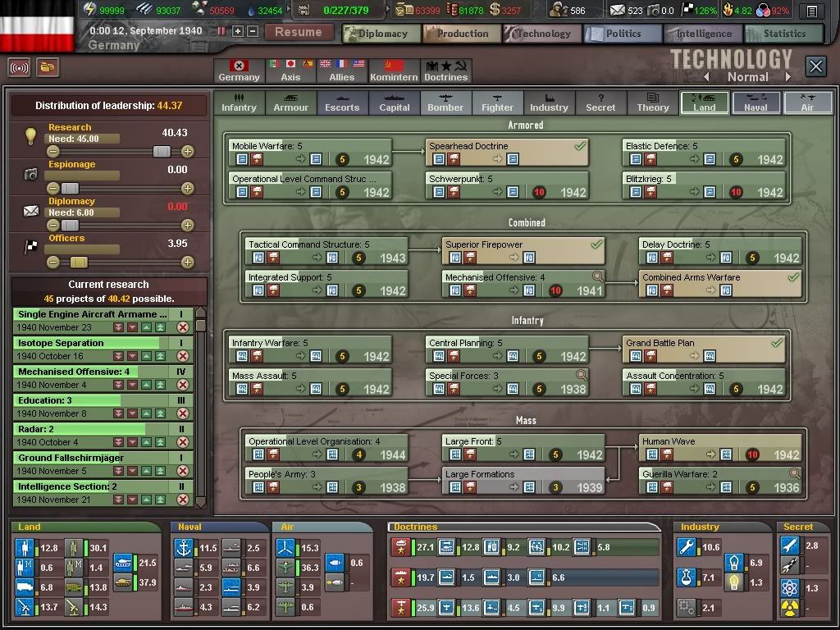Click the Resume button
Screen dimensions: 840x630
tap(299, 32)
